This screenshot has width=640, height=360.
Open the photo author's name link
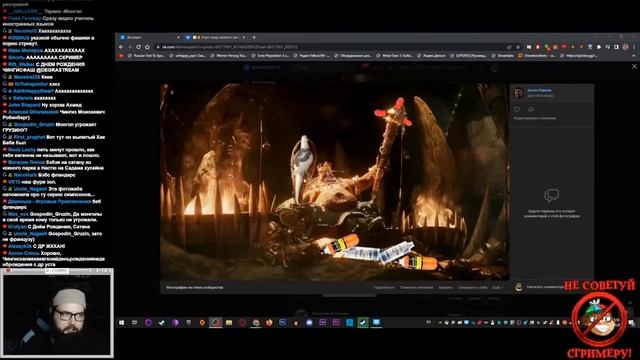coord(539,90)
